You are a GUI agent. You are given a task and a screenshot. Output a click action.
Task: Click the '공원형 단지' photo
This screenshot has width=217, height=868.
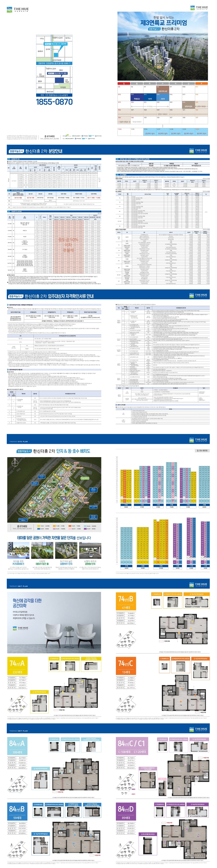(90, 550)
